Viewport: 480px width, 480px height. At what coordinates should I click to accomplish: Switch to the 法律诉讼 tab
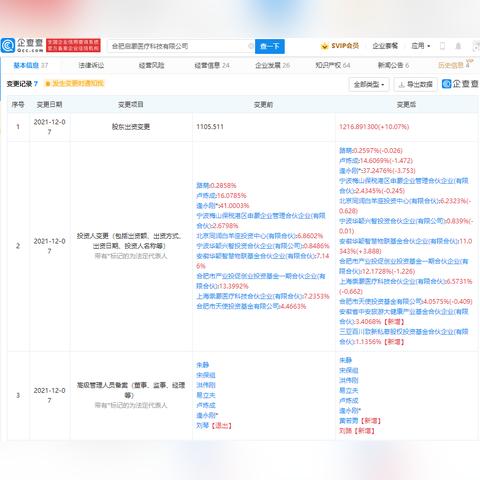91,65
